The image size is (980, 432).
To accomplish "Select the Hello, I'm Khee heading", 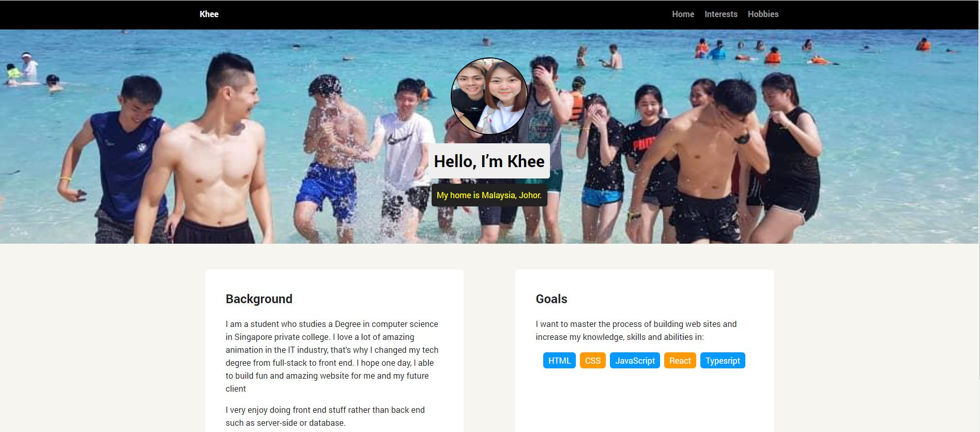I will tap(489, 161).
